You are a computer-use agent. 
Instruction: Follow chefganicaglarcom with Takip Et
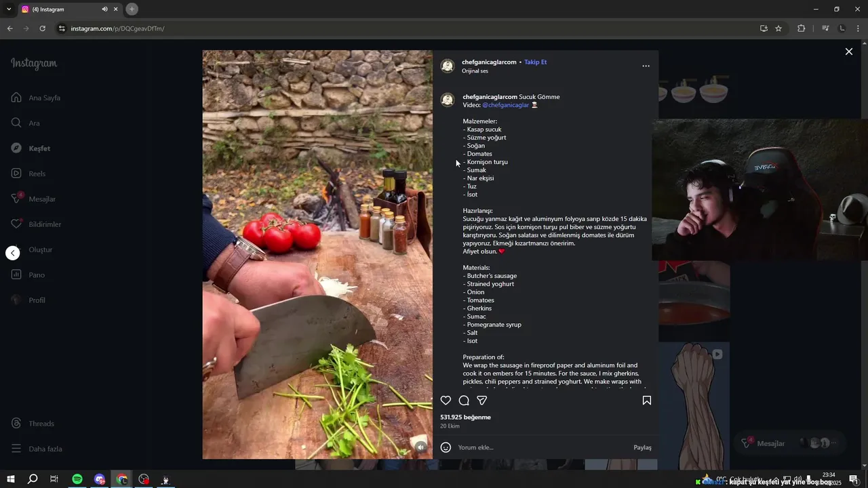pyautogui.click(x=535, y=62)
